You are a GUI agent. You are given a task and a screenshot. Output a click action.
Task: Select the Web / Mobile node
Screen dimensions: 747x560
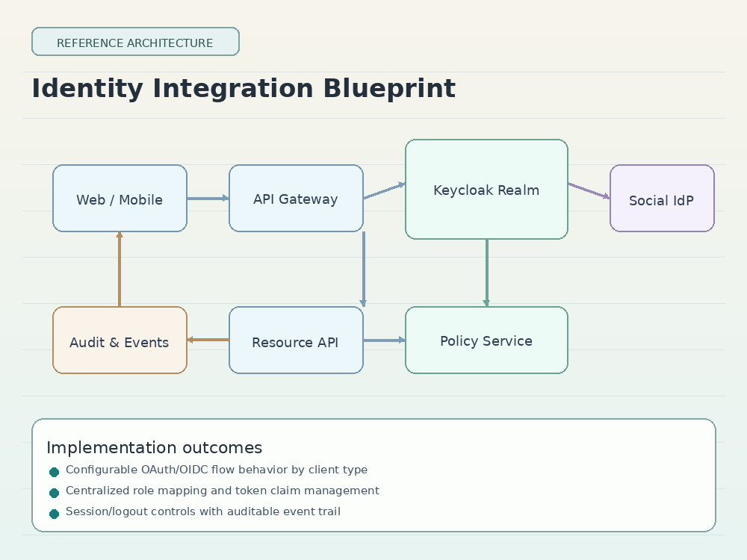(x=120, y=199)
